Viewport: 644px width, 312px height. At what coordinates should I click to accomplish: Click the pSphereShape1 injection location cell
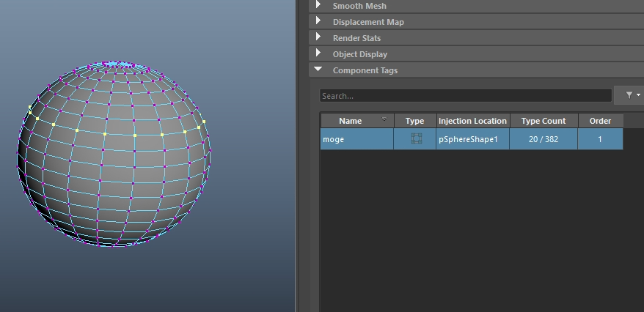pos(473,139)
